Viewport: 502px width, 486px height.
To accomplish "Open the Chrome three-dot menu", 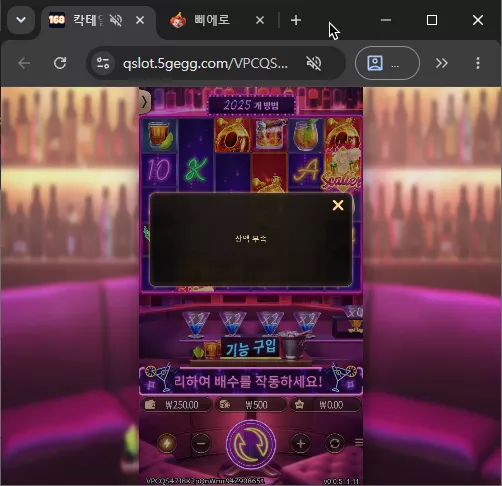I will tap(478, 63).
